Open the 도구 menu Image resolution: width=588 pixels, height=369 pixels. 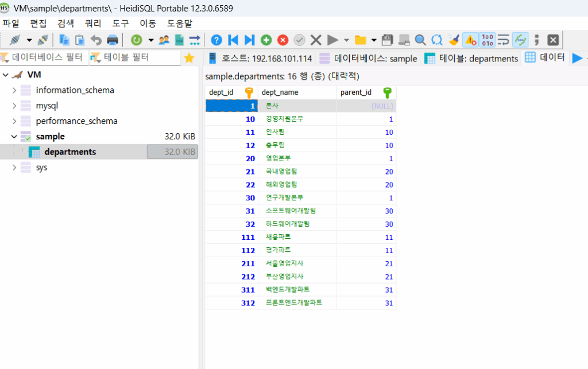click(121, 24)
